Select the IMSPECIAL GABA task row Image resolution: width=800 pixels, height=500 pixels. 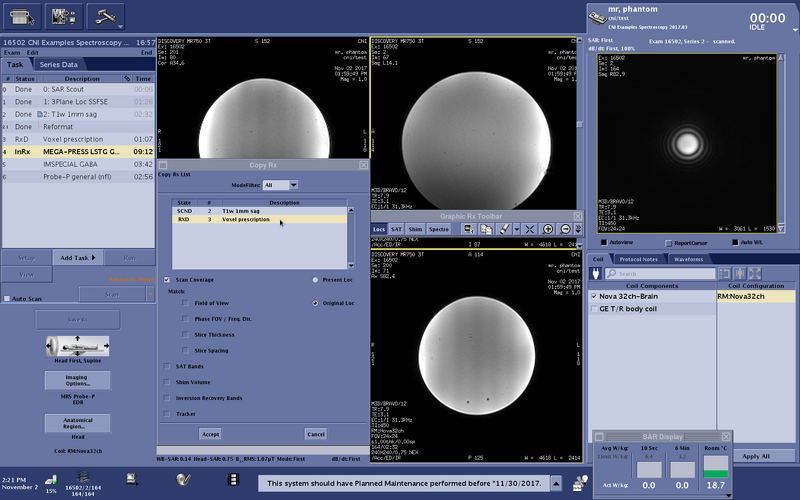click(78, 164)
